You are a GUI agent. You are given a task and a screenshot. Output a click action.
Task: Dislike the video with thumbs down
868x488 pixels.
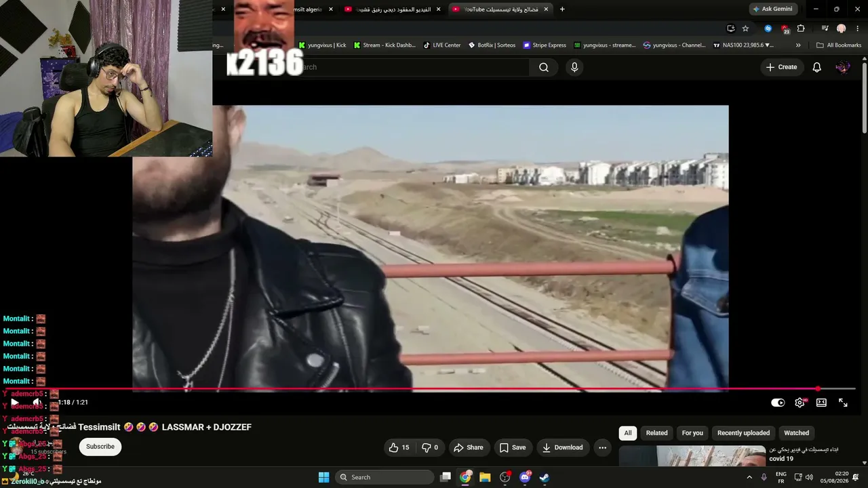coord(430,447)
